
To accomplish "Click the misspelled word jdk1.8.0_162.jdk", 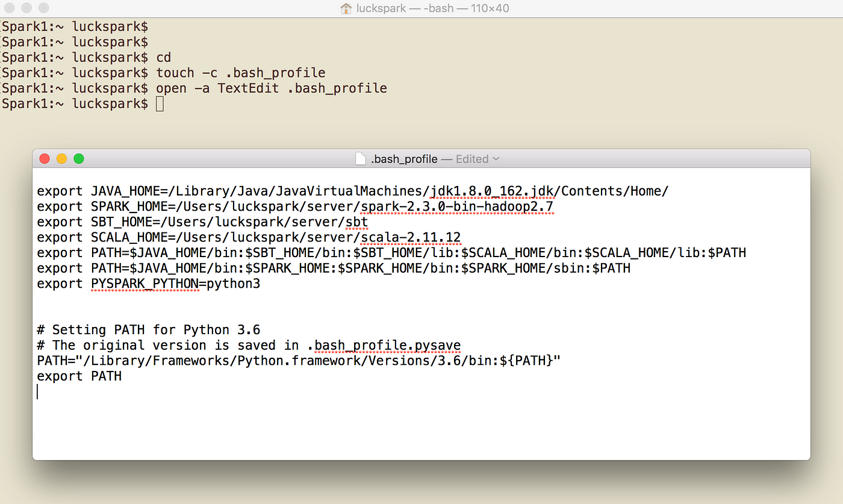I will coord(492,191).
